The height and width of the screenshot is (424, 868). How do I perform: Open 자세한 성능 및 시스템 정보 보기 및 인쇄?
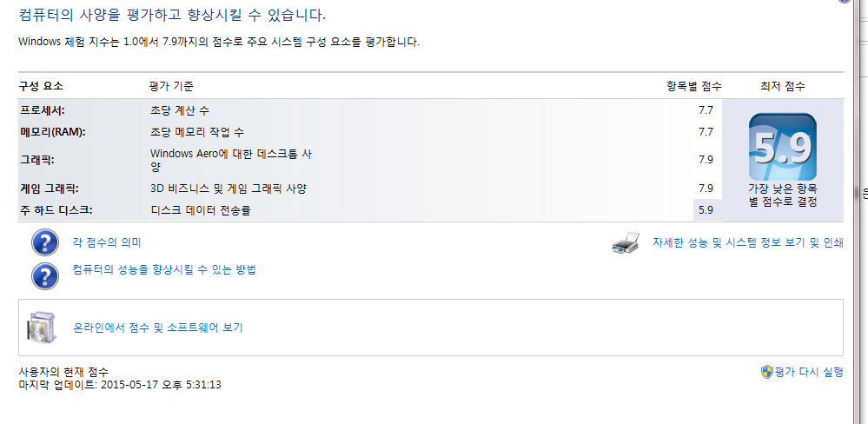748,243
